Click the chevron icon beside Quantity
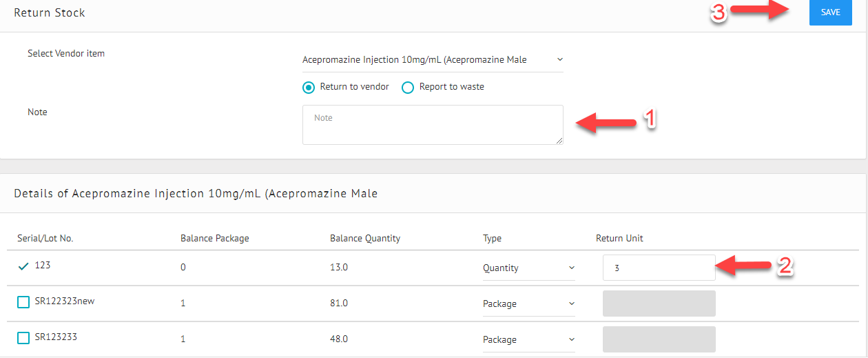The image size is (868, 358). pos(571,268)
